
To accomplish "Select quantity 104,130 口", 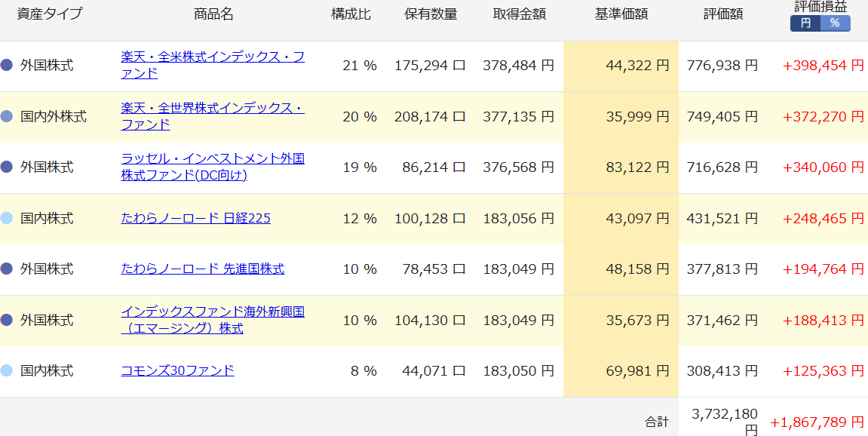I will click(x=430, y=321).
